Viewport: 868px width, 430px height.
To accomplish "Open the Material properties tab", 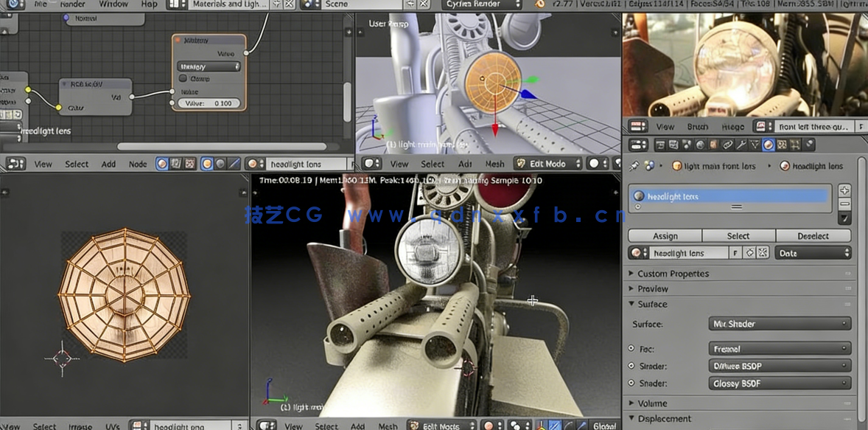I will (769, 145).
